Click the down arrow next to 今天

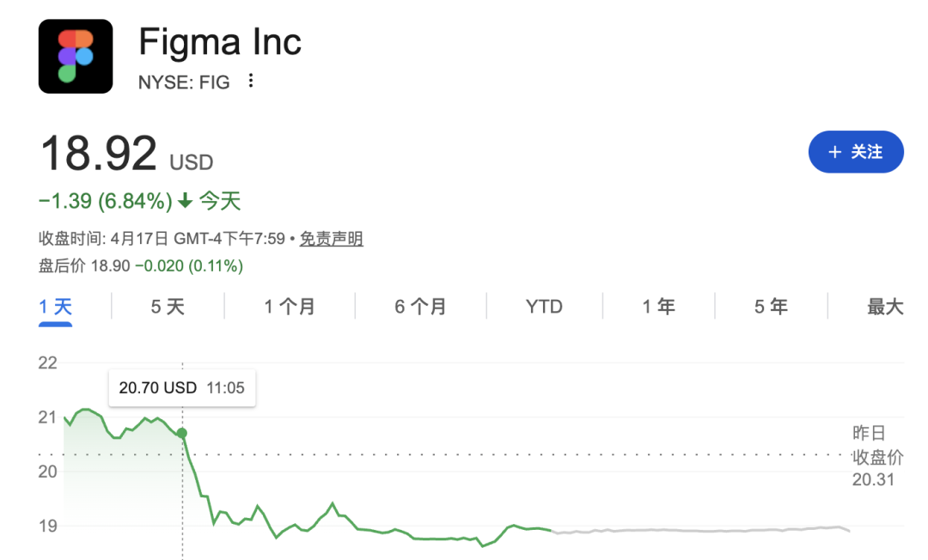186,202
